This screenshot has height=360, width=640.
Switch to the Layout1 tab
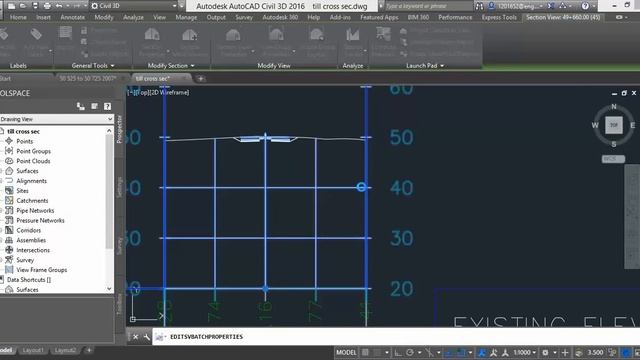[33, 350]
